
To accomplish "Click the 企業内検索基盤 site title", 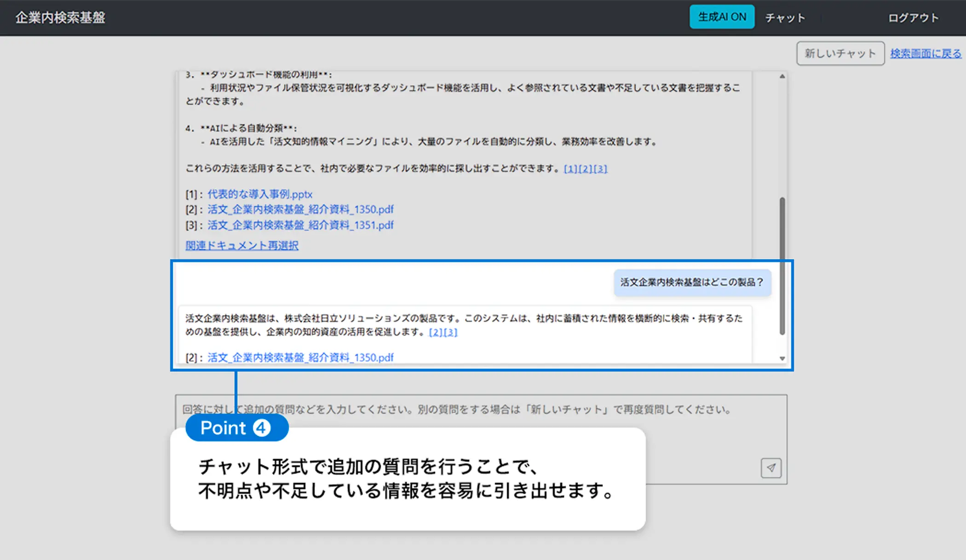I will [x=60, y=17].
